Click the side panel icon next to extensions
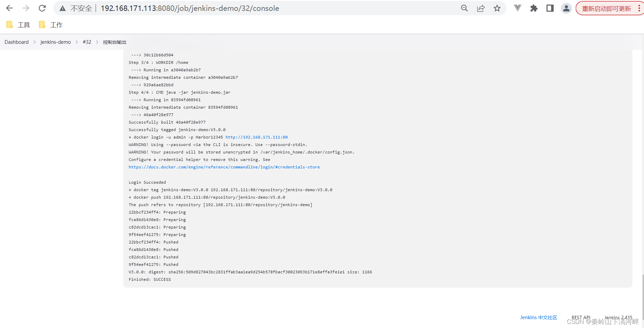644x328 pixels. 550,8
